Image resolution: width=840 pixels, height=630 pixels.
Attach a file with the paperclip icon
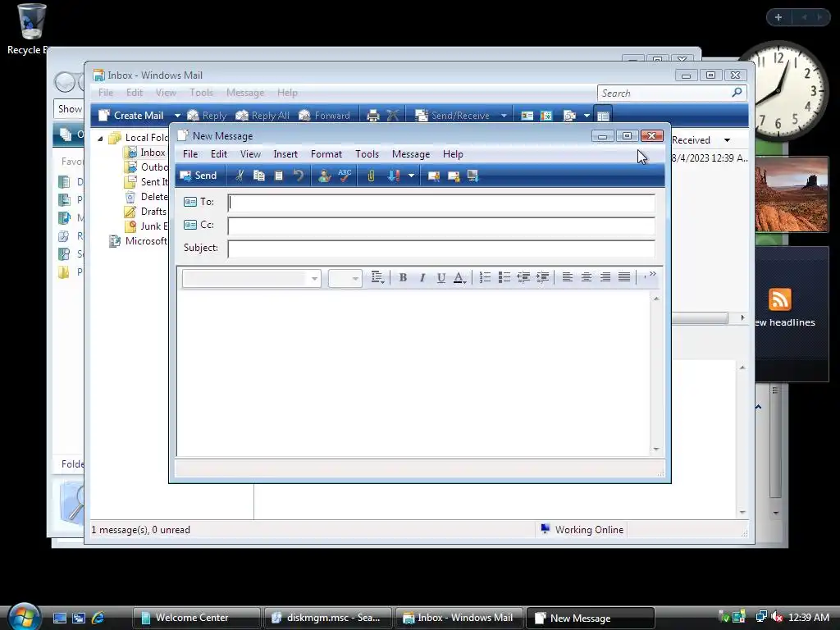point(371,176)
